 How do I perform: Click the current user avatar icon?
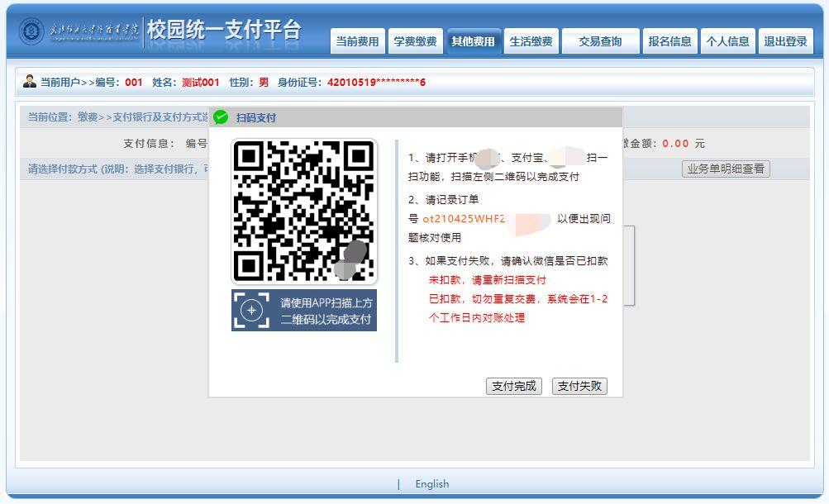coord(30,81)
